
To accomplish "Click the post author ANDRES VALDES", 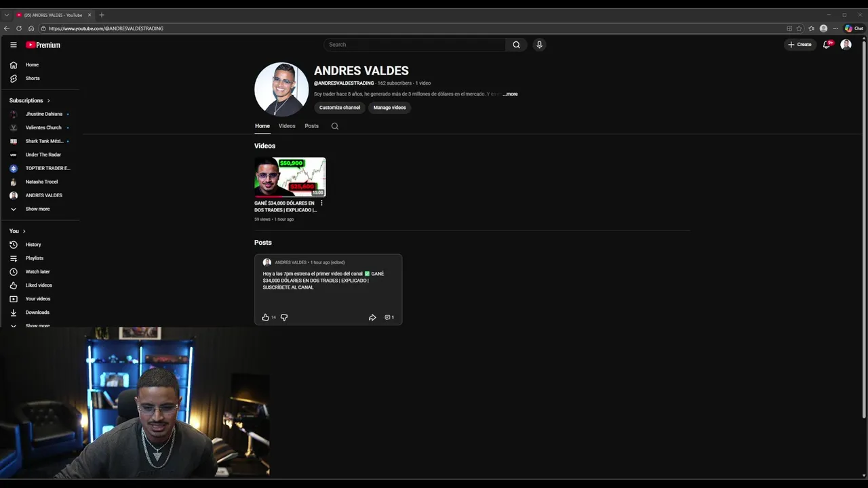I will point(290,262).
